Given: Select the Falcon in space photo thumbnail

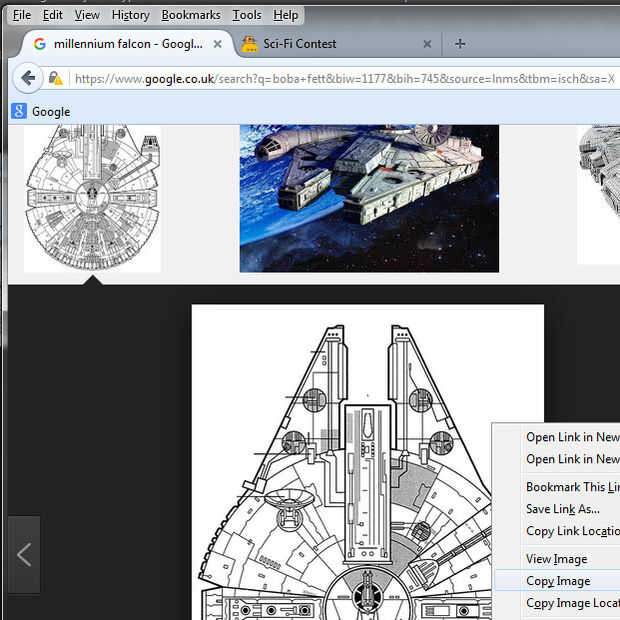Looking at the screenshot, I should 369,198.
